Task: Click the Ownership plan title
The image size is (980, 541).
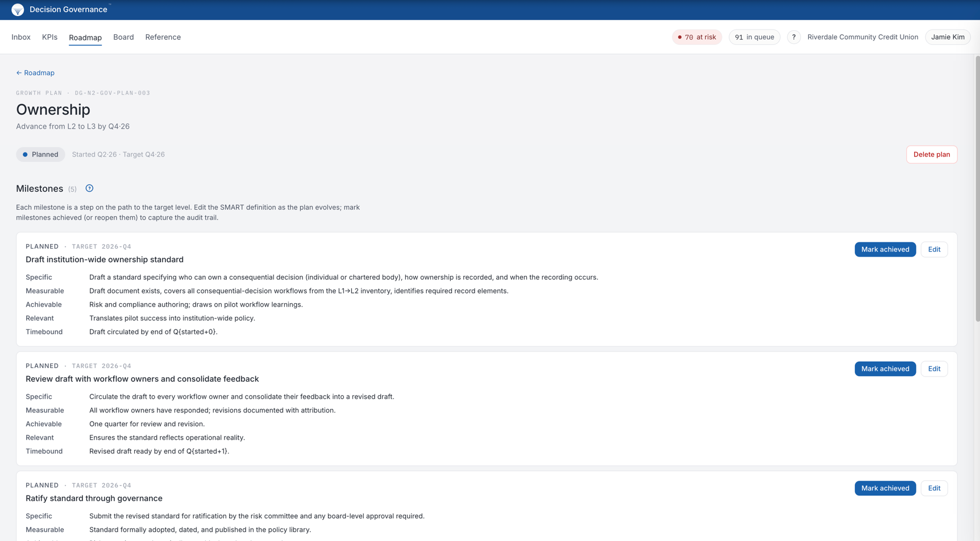Action: pyautogui.click(x=53, y=109)
